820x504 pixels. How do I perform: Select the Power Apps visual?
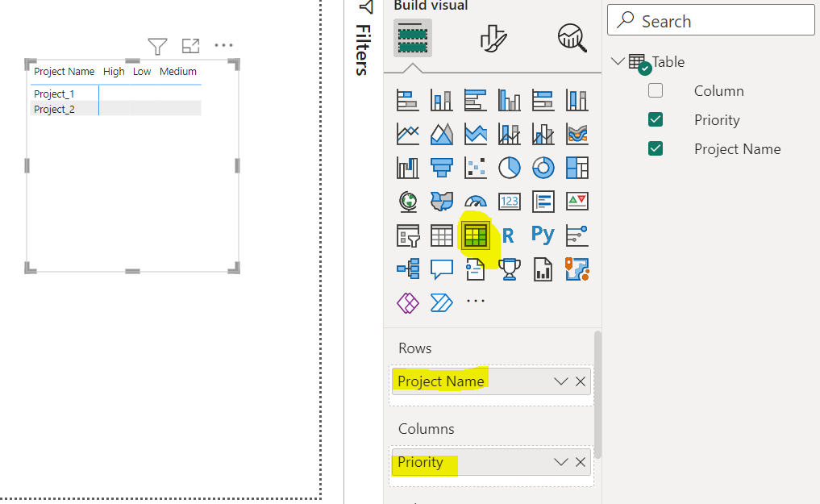407,302
